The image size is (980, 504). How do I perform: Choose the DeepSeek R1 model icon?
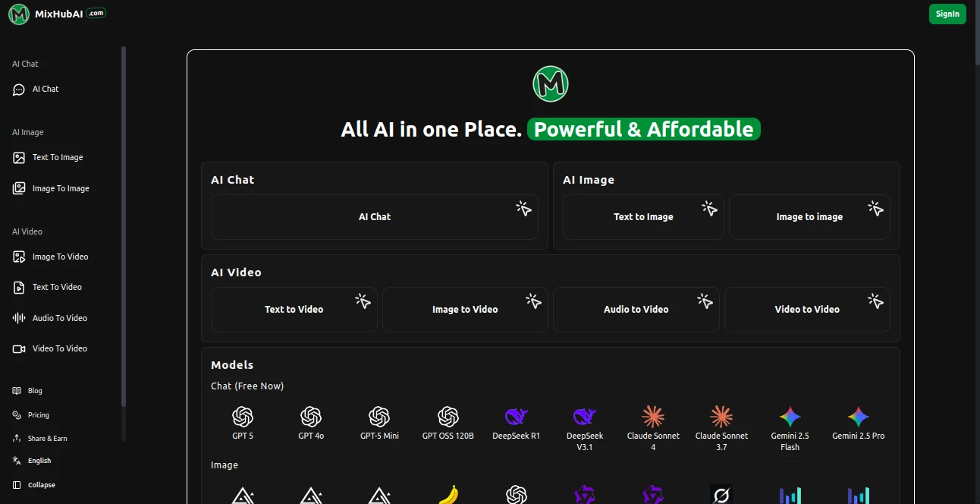click(x=516, y=417)
